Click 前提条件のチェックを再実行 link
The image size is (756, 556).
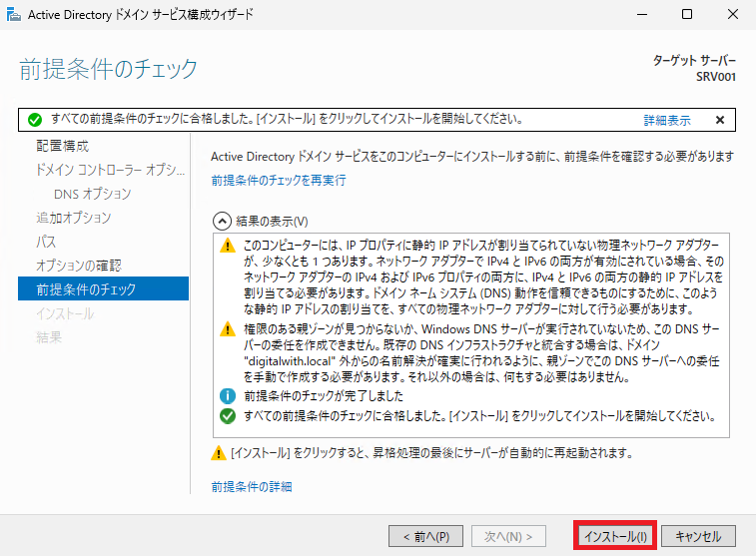(x=279, y=181)
